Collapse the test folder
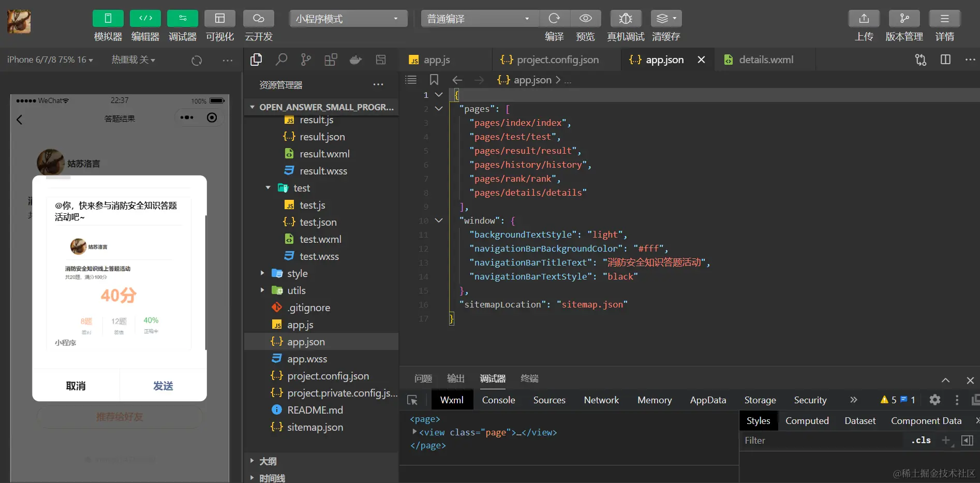980x483 pixels. (x=268, y=188)
